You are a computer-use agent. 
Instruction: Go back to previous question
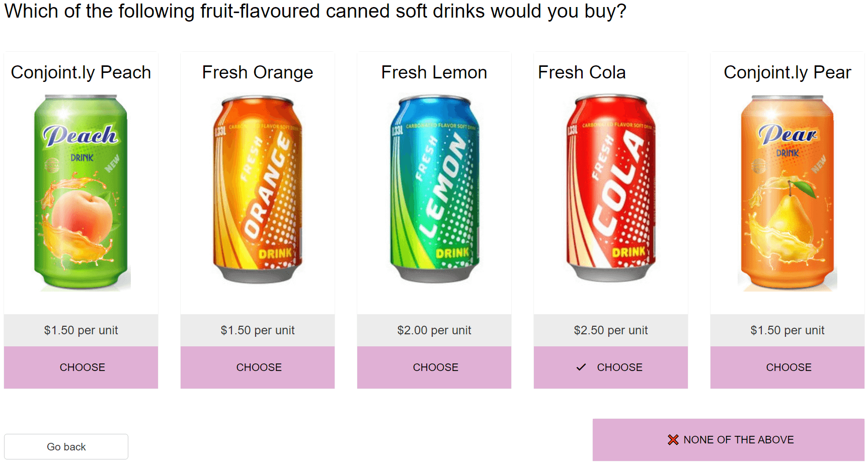(66, 446)
